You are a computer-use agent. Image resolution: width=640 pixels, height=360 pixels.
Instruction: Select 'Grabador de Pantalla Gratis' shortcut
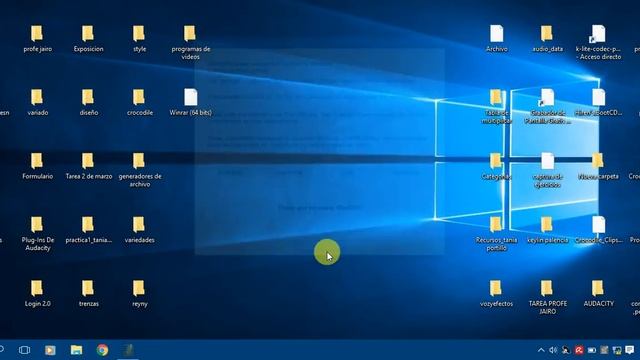(547, 97)
